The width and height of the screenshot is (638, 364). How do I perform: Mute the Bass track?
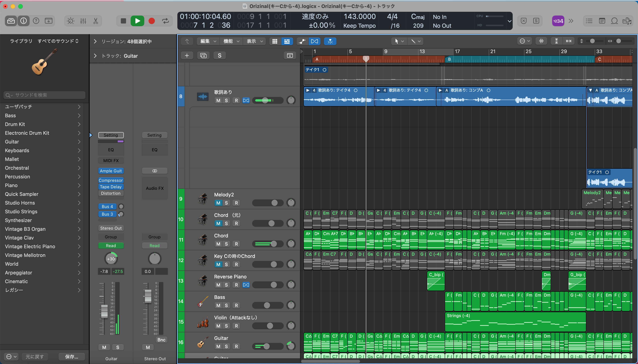point(218,305)
